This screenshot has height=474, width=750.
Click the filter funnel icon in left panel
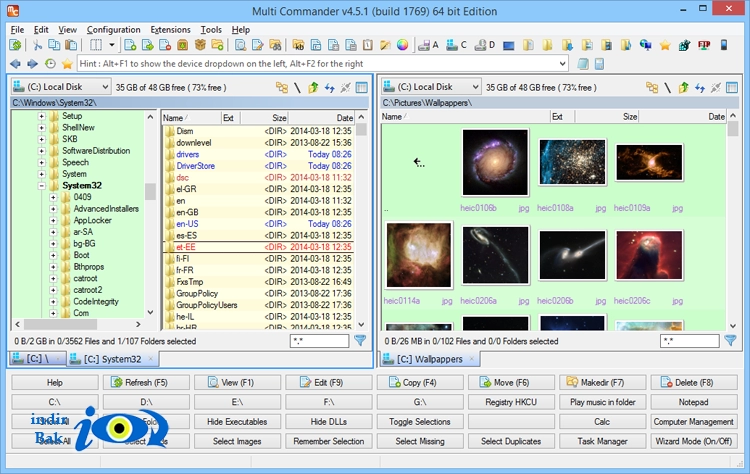[x=360, y=341]
